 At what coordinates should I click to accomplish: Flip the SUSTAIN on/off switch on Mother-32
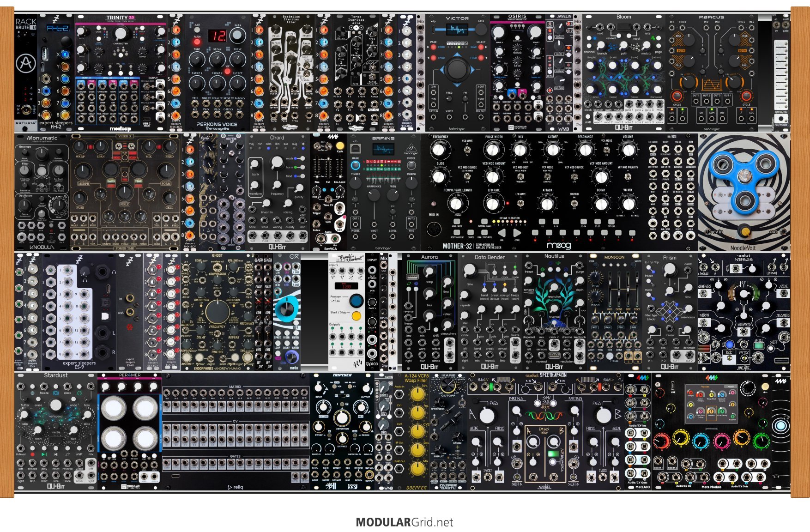574,202
